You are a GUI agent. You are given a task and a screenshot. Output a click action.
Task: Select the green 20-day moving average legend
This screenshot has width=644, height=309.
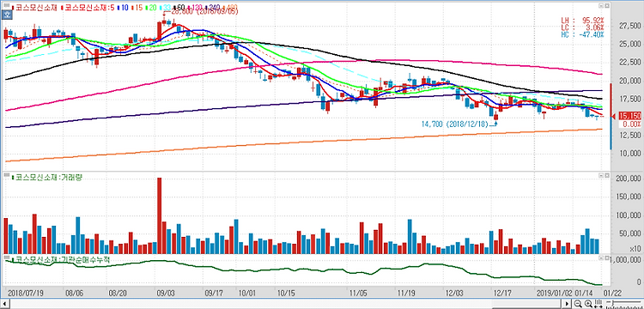[x=151, y=8]
